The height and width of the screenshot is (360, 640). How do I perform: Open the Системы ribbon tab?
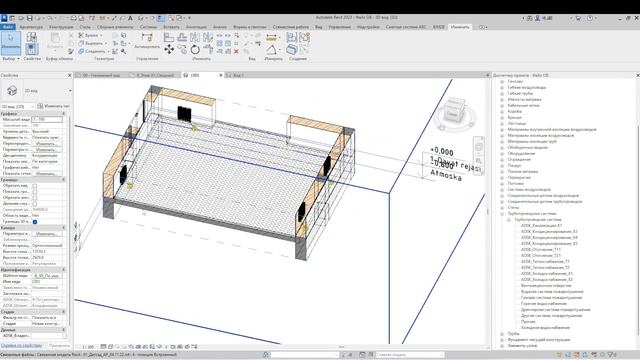coord(148,27)
